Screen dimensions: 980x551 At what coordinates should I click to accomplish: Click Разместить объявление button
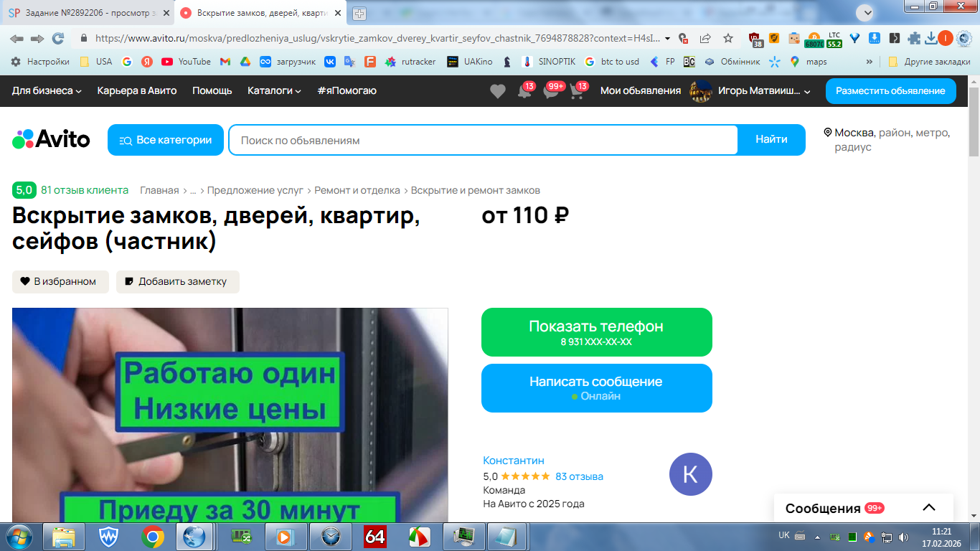tap(890, 91)
